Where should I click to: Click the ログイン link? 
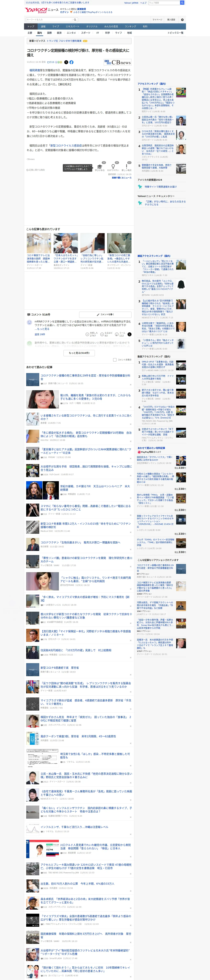[x=64, y=12]
